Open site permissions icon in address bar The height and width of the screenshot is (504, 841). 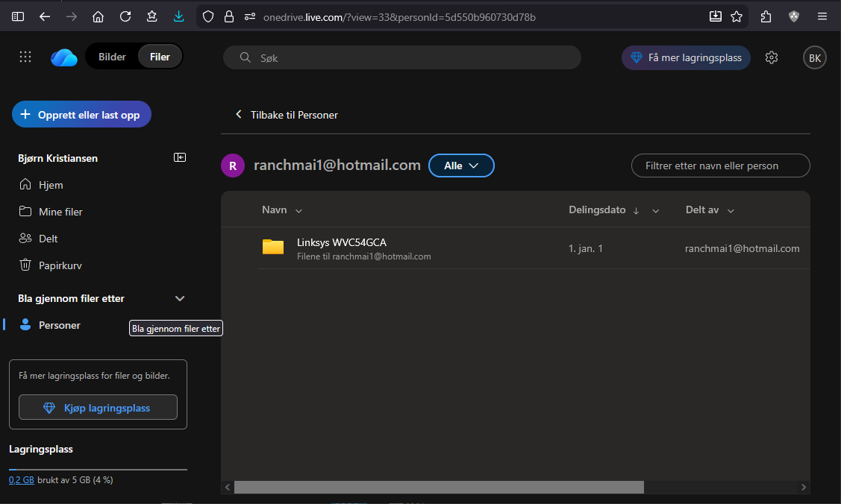tap(250, 16)
